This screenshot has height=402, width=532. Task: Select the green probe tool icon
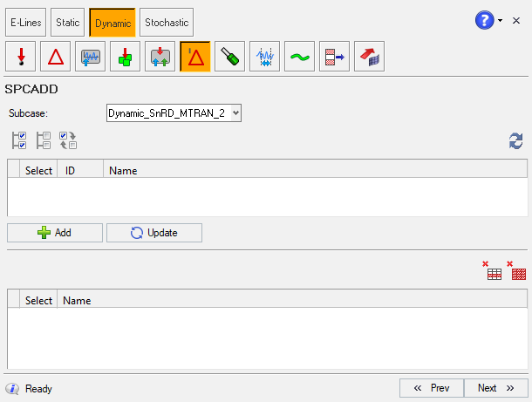229,57
